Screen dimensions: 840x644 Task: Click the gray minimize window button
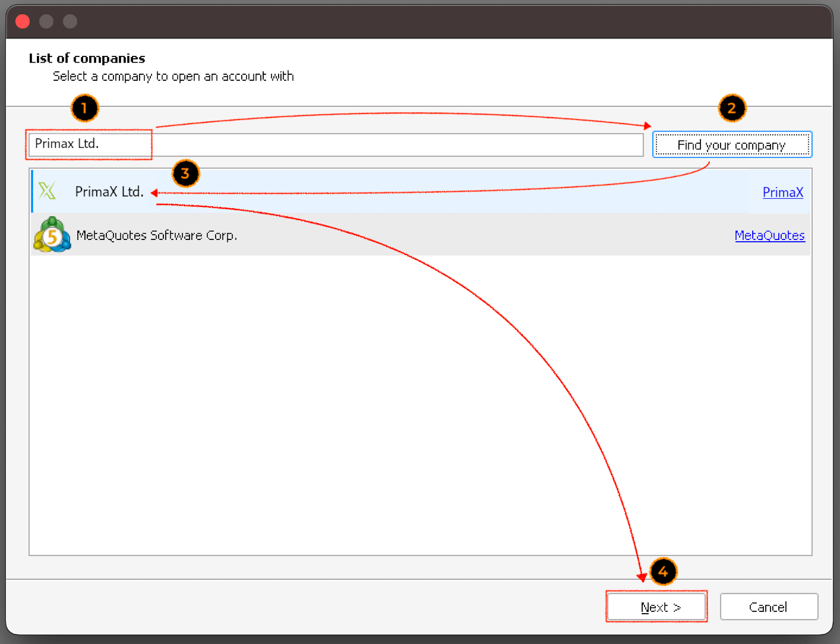pos(46,21)
